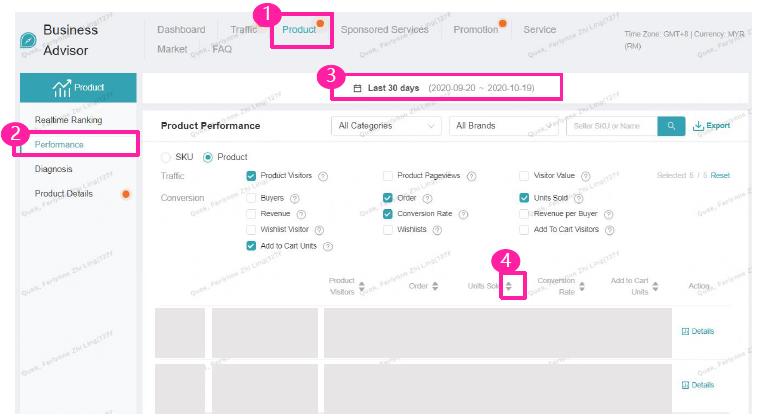
Task: Click the magnifier search button
Action: coord(671,126)
